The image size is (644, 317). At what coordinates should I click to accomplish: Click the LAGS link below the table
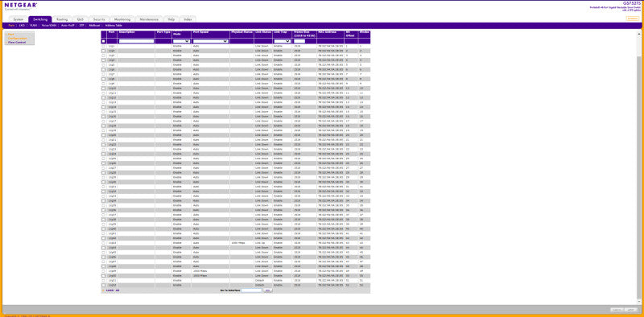tap(109, 290)
